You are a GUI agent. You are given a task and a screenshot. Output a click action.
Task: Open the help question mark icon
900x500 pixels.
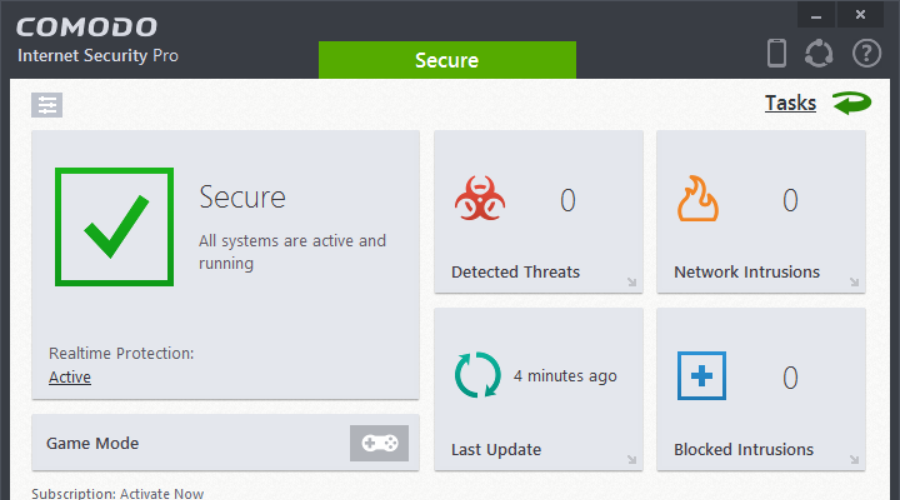pyautogui.click(x=866, y=53)
